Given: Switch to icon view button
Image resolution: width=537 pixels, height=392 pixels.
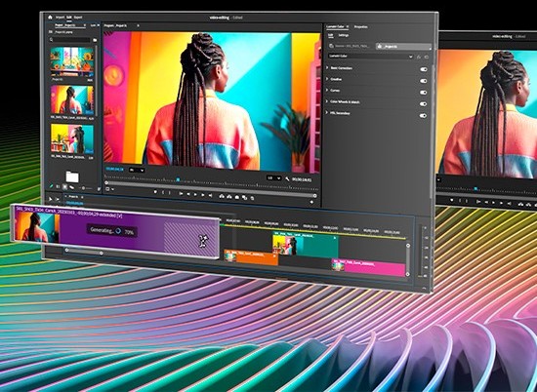Looking at the screenshot, I should point(64,187).
